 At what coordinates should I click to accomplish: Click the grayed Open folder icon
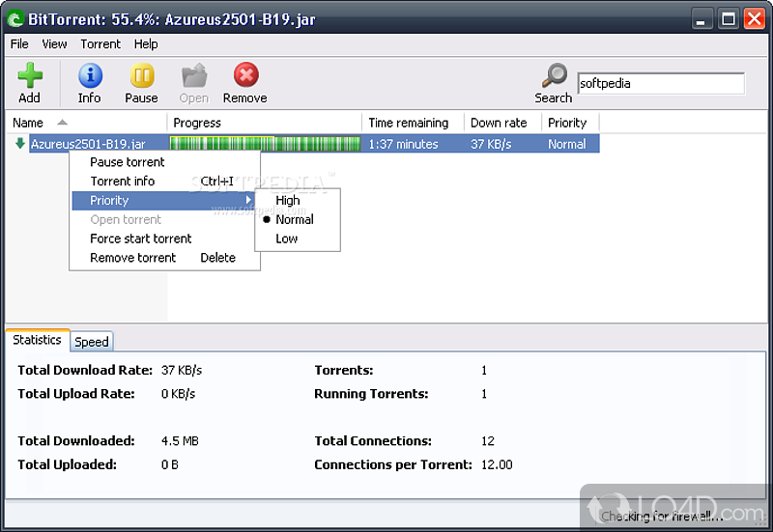(x=194, y=75)
